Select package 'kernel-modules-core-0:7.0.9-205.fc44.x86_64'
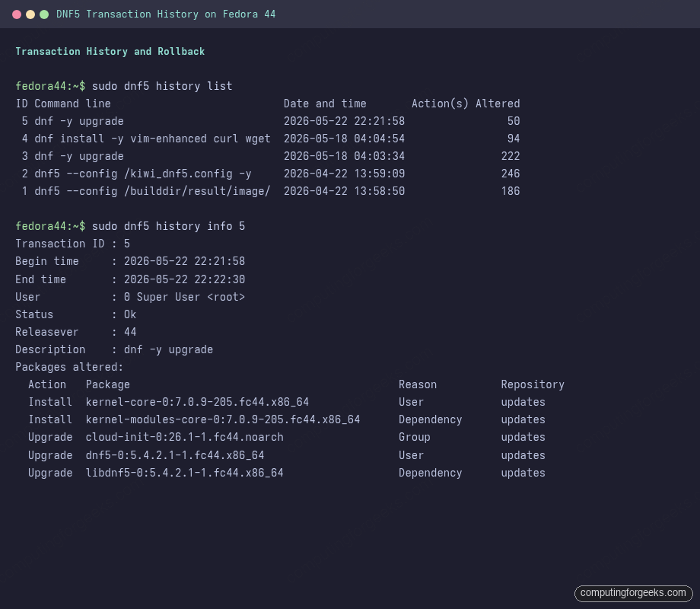This screenshot has height=609, width=700. [223, 419]
